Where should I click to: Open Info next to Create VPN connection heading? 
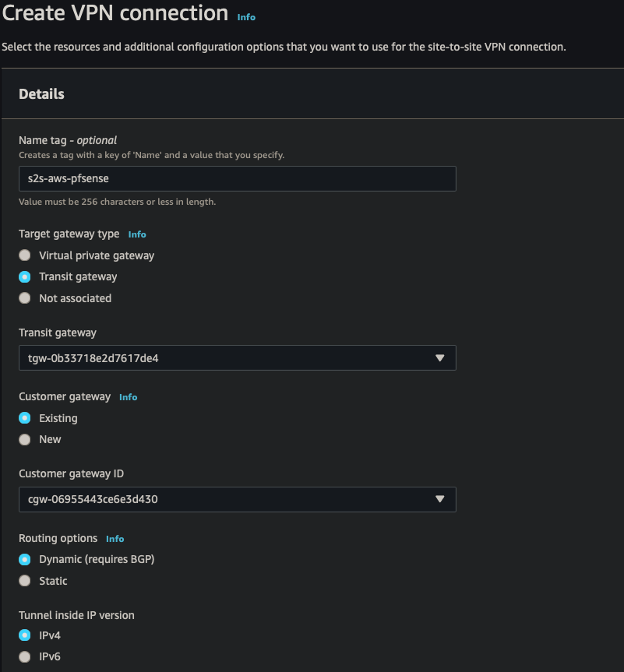tap(245, 16)
